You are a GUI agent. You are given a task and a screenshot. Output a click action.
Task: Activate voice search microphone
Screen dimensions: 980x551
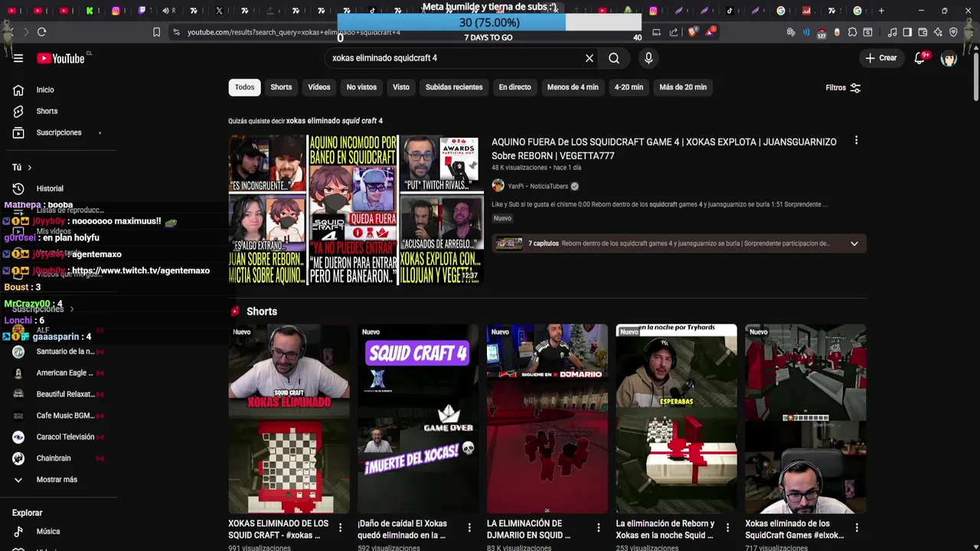[x=648, y=58]
